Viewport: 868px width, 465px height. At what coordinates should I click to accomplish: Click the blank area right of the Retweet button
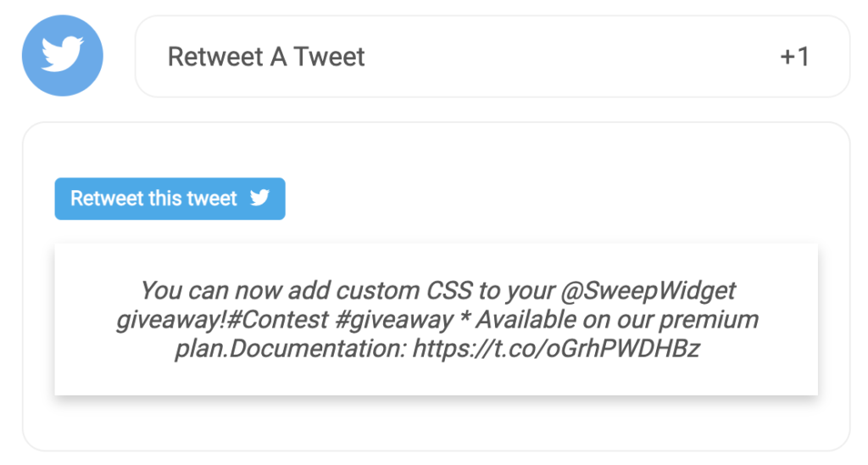tap(551, 199)
